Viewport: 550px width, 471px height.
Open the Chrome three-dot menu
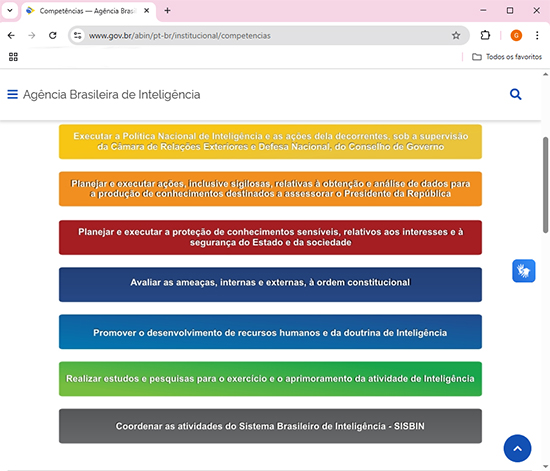click(x=537, y=35)
